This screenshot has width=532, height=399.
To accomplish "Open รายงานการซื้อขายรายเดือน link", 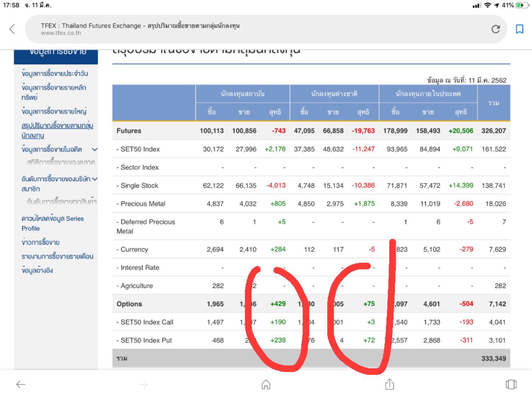I will [57, 256].
